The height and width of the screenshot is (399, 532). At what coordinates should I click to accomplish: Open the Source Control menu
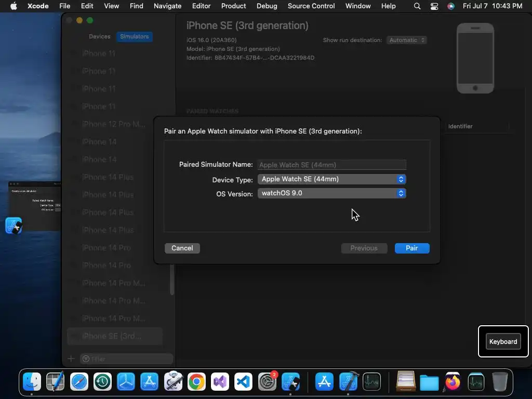pyautogui.click(x=311, y=6)
